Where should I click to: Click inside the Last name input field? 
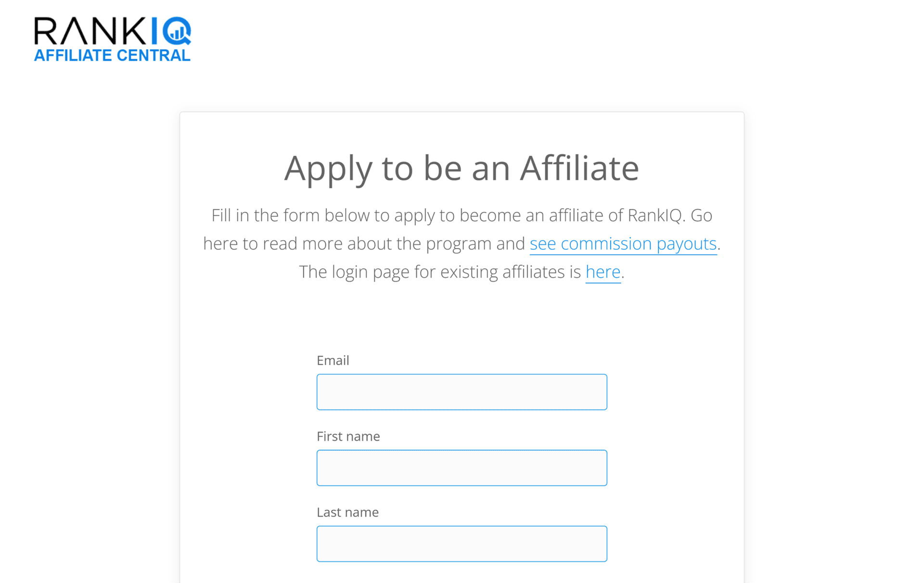pos(462,544)
